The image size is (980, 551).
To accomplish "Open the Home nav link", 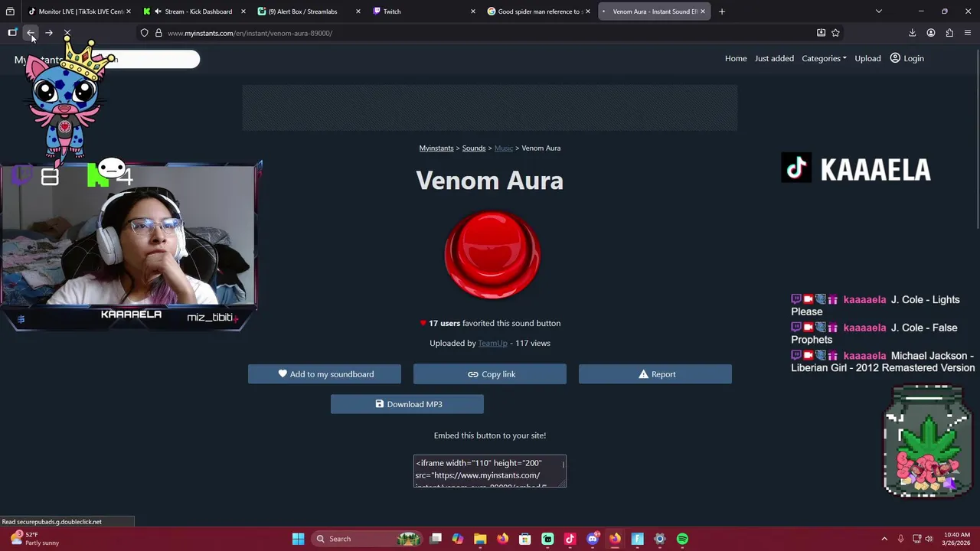I will [736, 58].
